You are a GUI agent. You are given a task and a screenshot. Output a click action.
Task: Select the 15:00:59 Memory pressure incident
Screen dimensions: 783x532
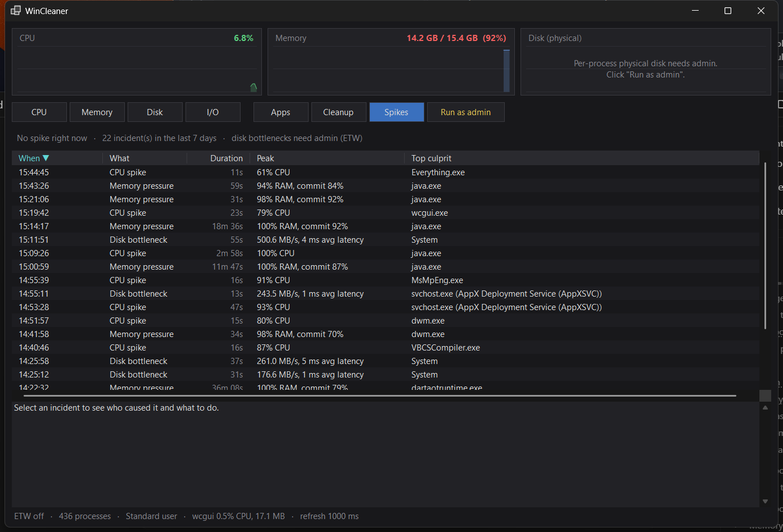(x=386, y=267)
